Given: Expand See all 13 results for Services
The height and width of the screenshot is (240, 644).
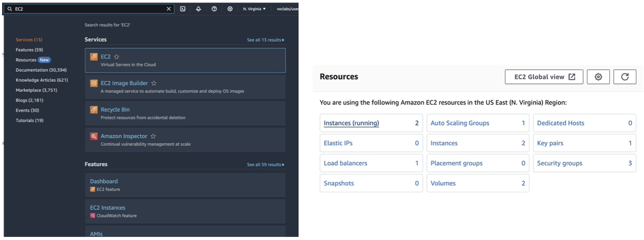Looking at the screenshot, I should (265, 40).
